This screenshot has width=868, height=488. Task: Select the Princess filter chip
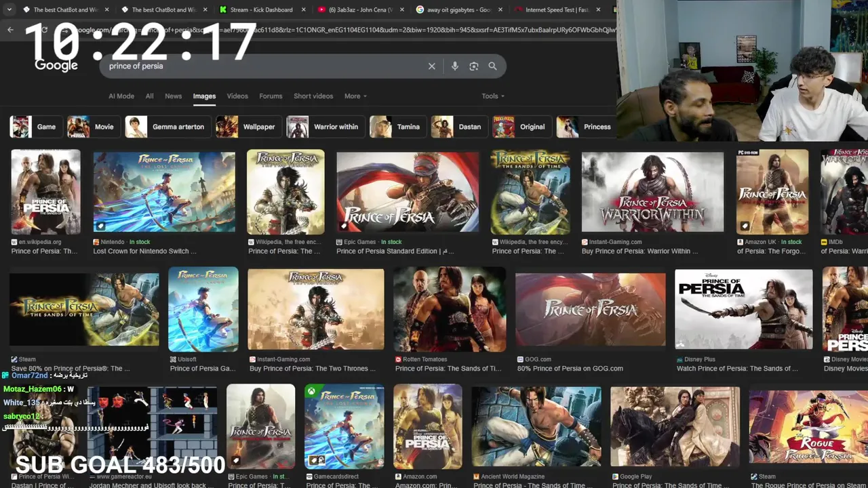tap(586, 127)
